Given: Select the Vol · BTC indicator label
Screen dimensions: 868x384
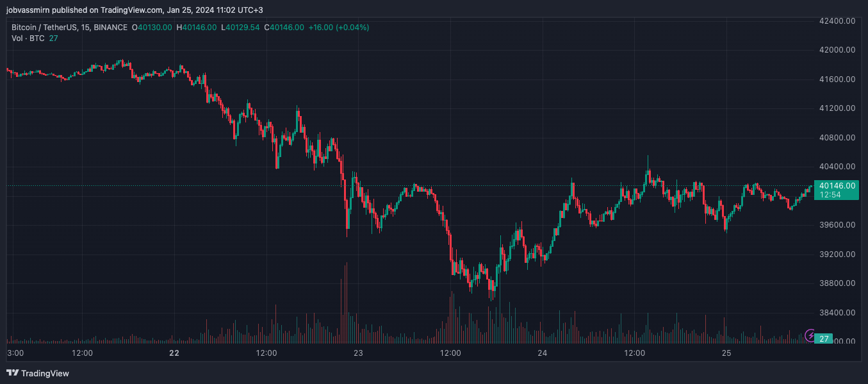Looking at the screenshot, I should [x=28, y=38].
